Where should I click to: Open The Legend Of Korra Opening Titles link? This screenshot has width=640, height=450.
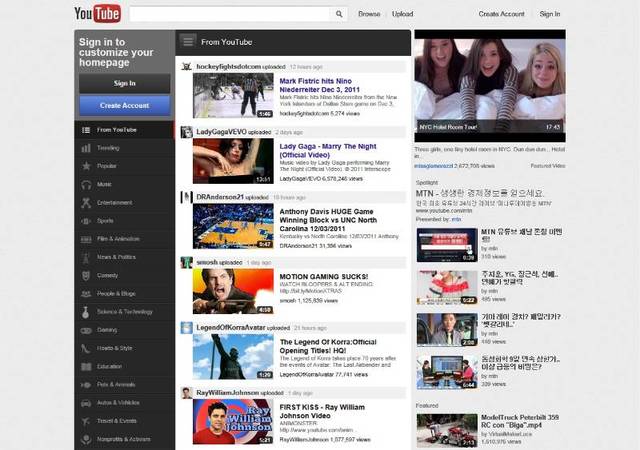(328, 346)
